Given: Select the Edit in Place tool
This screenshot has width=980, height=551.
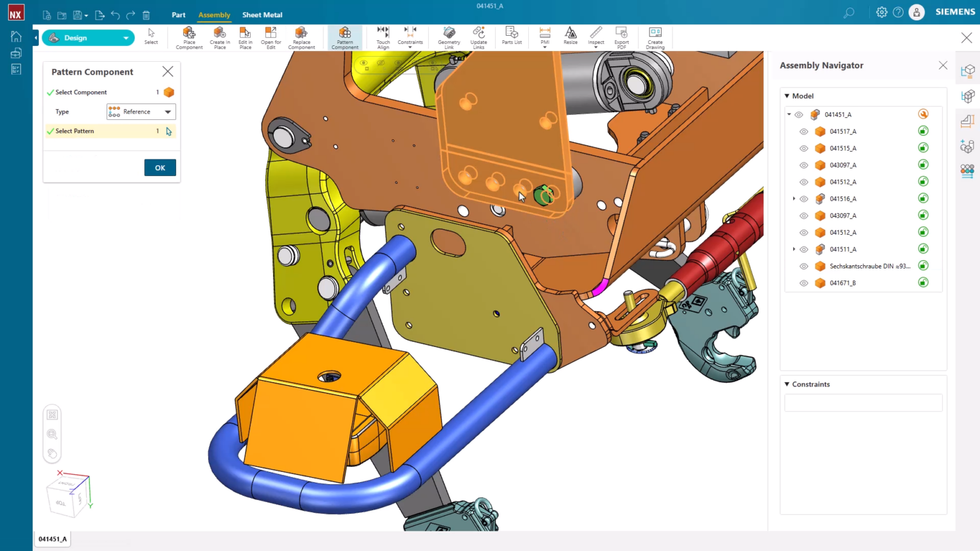Looking at the screenshot, I should (x=245, y=37).
